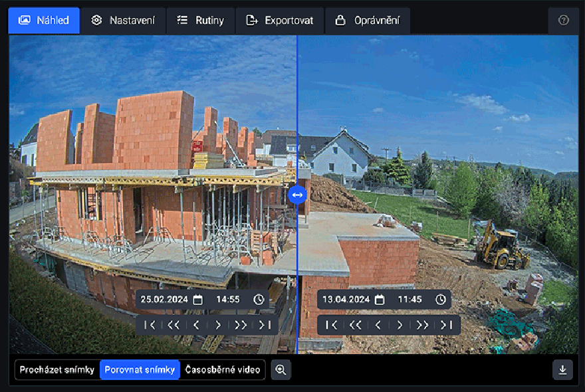Go to next image in left panel
Viewport: 585px width, 392px height.
click(x=218, y=326)
